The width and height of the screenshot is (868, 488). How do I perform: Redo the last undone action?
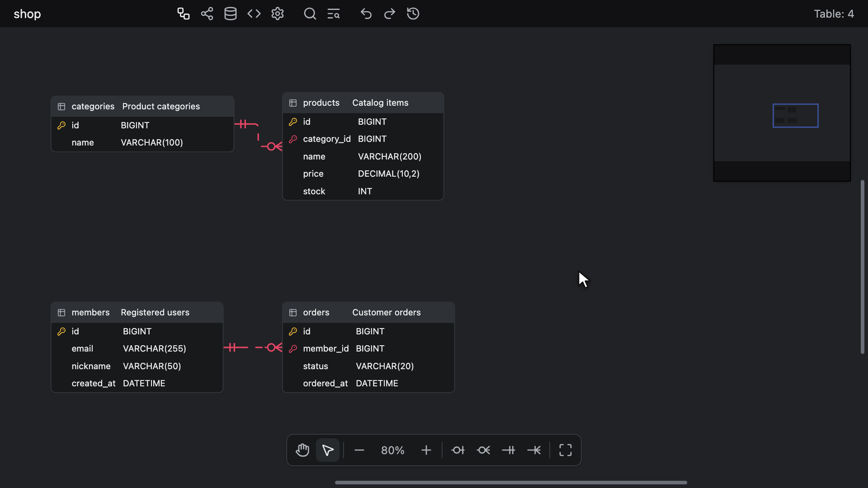390,14
